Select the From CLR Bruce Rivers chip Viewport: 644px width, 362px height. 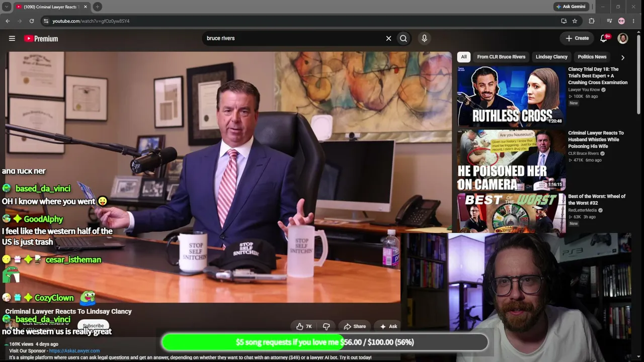tap(501, 57)
